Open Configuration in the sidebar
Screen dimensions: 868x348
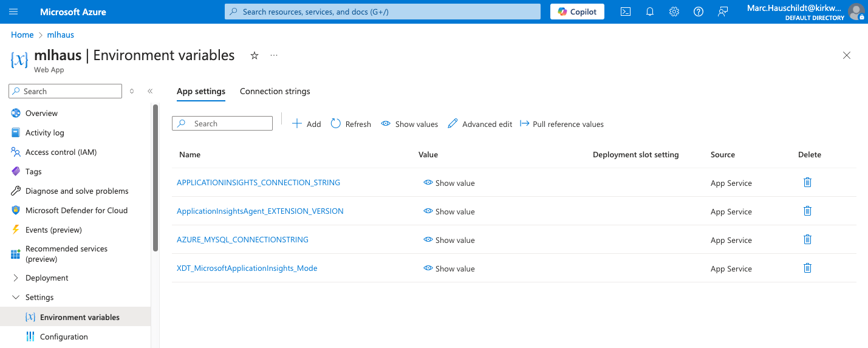64,336
